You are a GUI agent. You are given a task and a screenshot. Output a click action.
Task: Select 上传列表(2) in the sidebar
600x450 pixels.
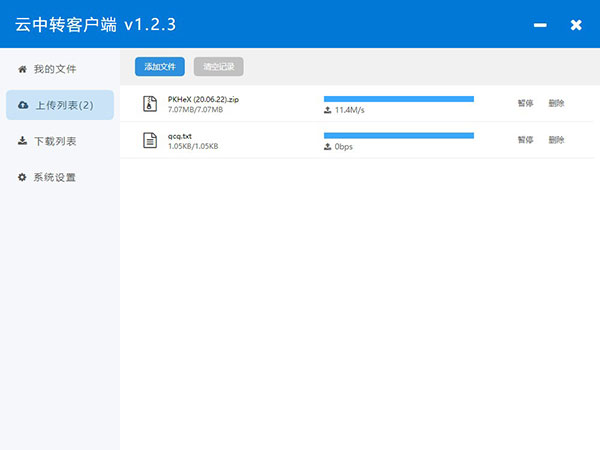click(60, 105)
